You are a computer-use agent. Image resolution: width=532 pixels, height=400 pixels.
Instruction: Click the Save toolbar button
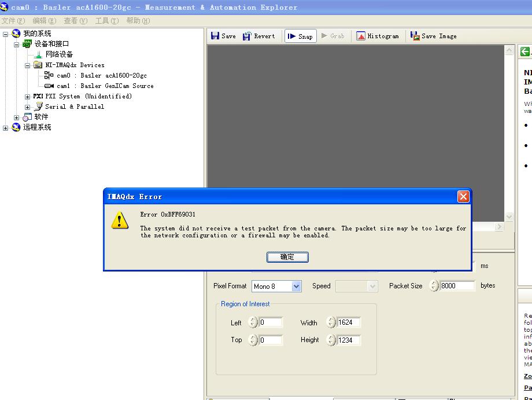pos(223,36)
